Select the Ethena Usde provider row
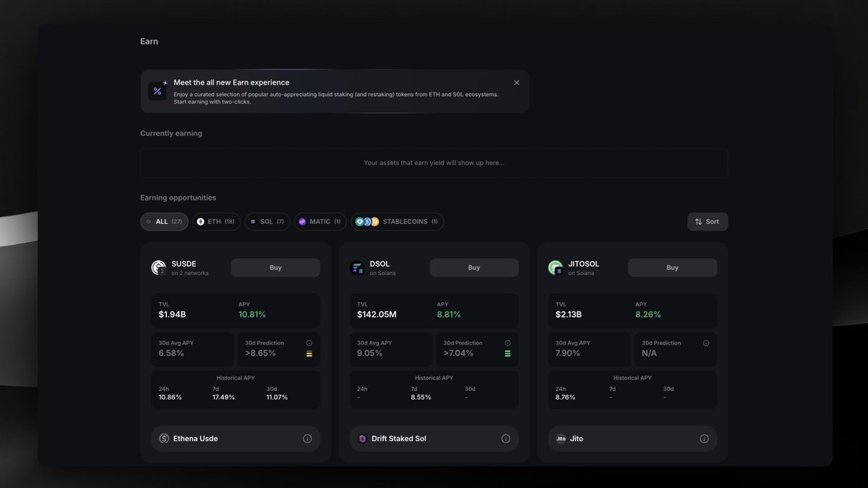 coord(236,439)
